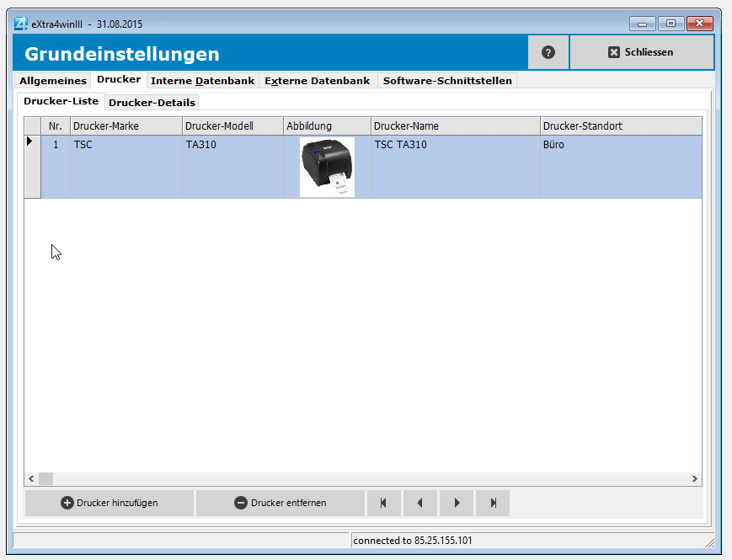Click the right arrow of the horizontal scrollbar
Image resolution: width=732 pixels, height=560 pixels.
click(693, 478)
